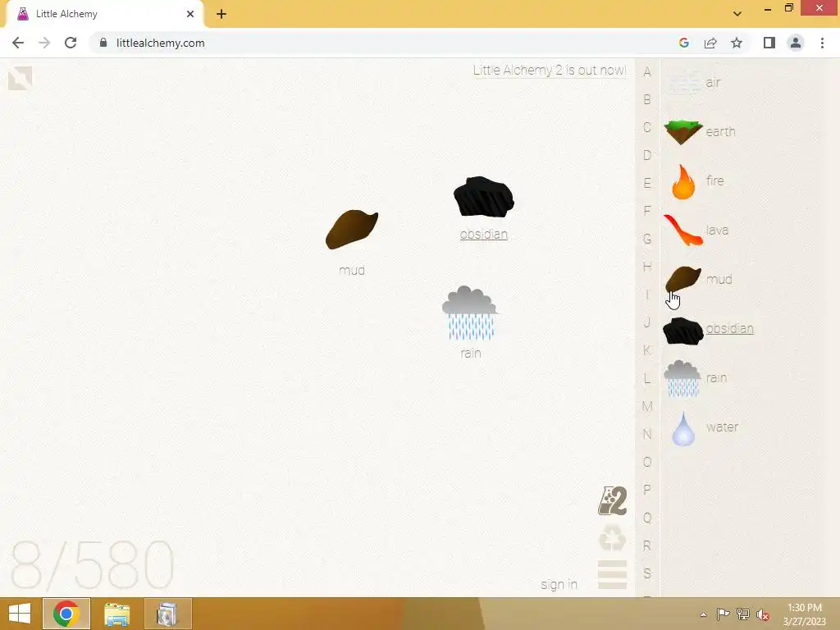
Task: Open the underlined obsidian label in sidebar
Action: 729,328
